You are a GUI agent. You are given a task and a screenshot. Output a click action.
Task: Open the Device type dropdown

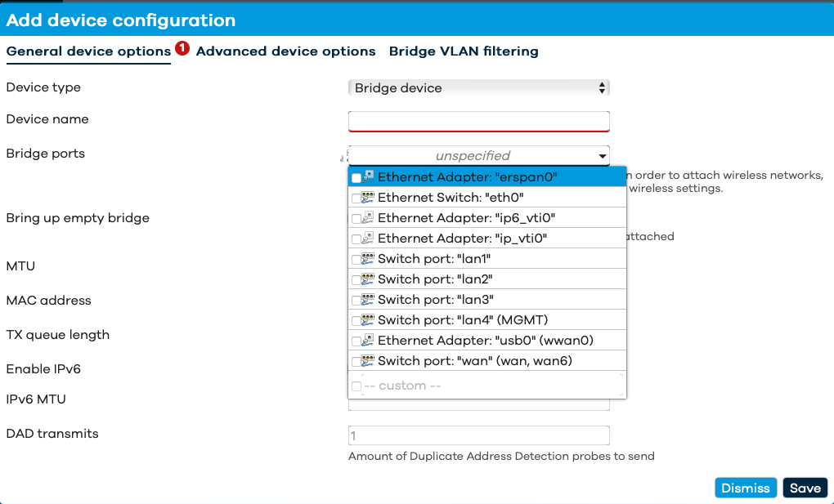coord(478,87)
